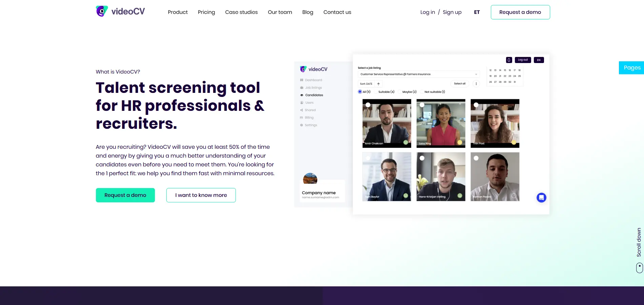This screenshot has height=305, width=644.
Task: Expand the job listing dropdown
Action: (419, 74)
